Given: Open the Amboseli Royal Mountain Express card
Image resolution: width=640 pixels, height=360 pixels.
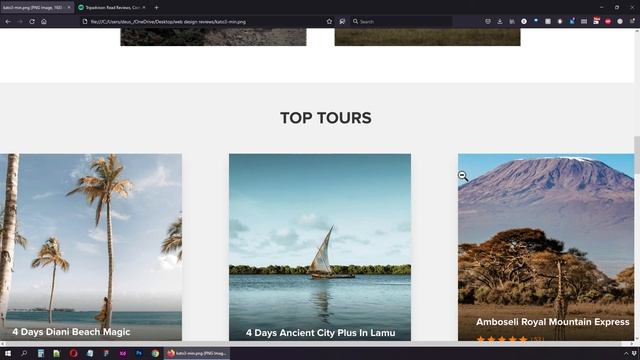Looking at the screenshot, I should [x=546, y=247].
